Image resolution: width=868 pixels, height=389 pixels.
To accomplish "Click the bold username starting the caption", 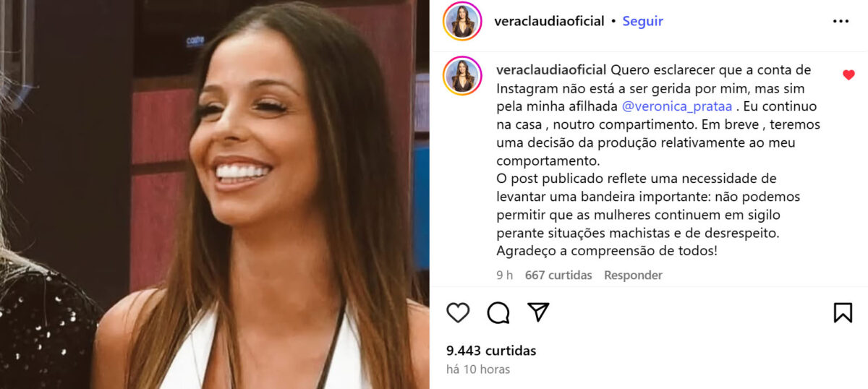I will [552, 70].
